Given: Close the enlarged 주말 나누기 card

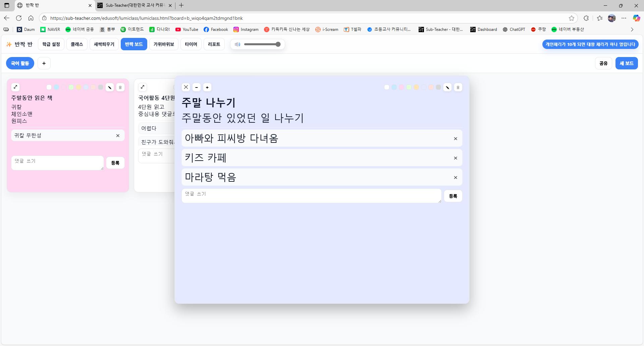Looking at the screenshot, I should 186,87.
